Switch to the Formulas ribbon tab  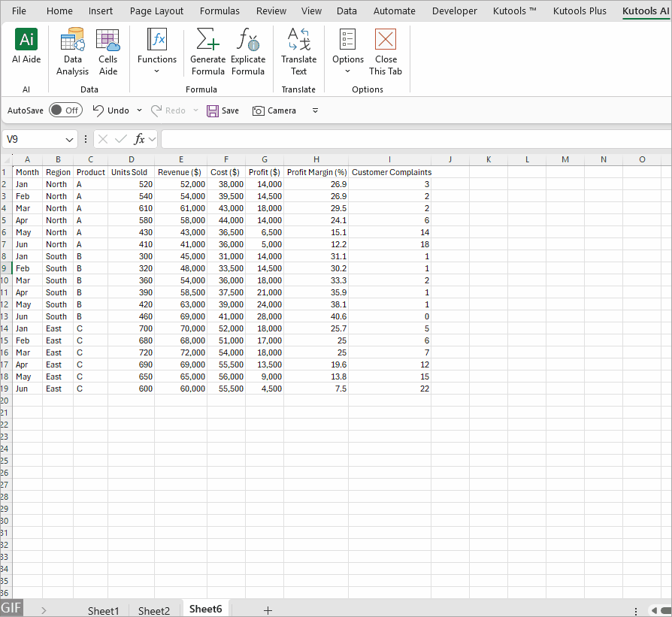tap(219, 11)
